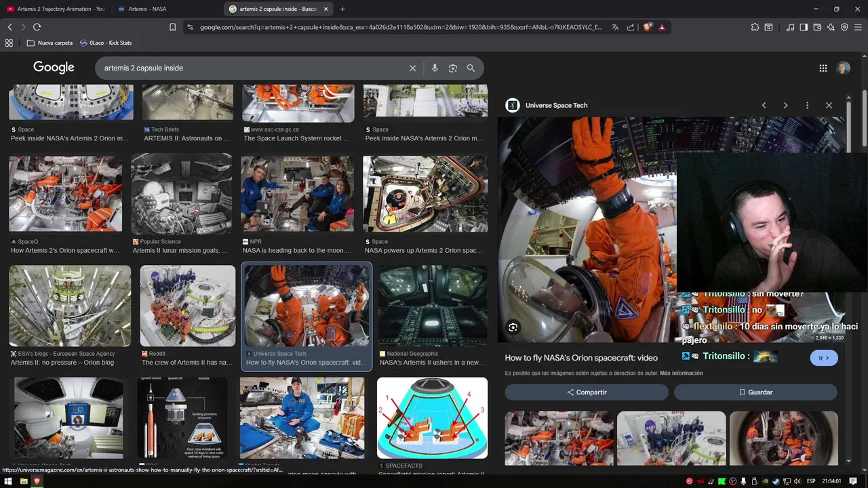Click the Compartir button

click(587, 392)
